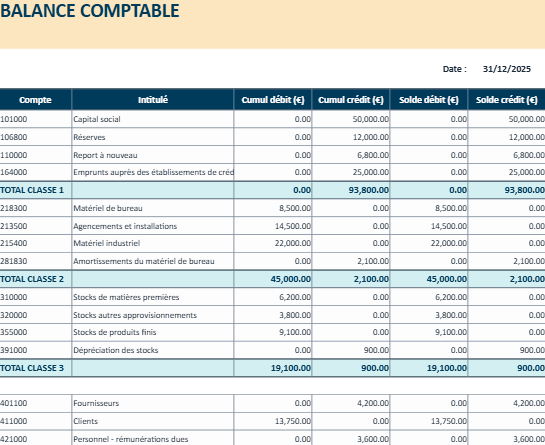Select the Cumul crédit (€) header
The image size is (545, 445).
pos(351,100)
